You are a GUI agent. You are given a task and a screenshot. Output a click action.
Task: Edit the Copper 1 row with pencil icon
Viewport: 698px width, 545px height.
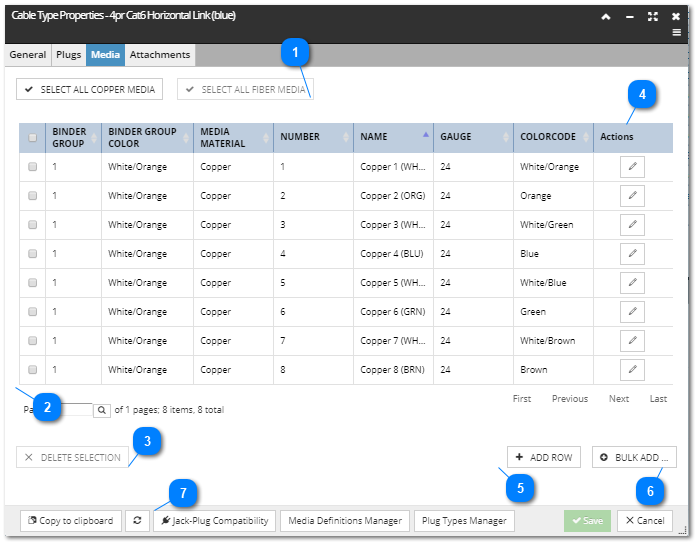pyautogui.click(x=632, y=167)
